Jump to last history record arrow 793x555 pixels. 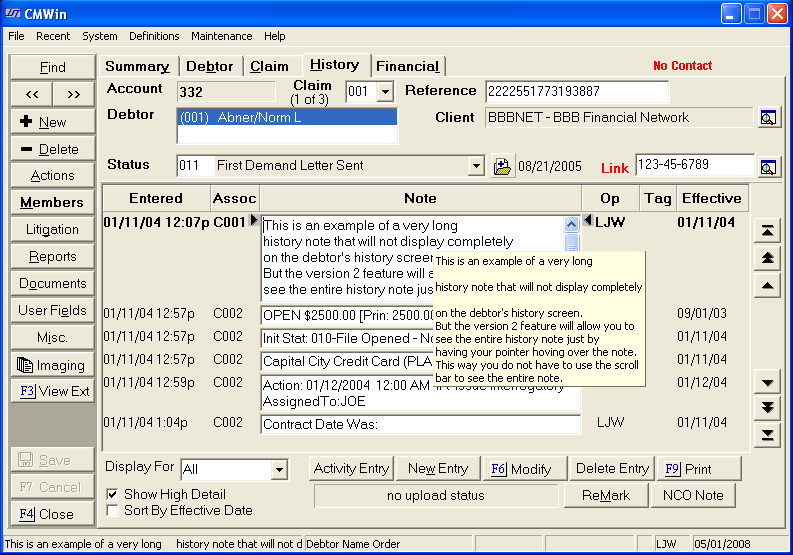[766, 434]
